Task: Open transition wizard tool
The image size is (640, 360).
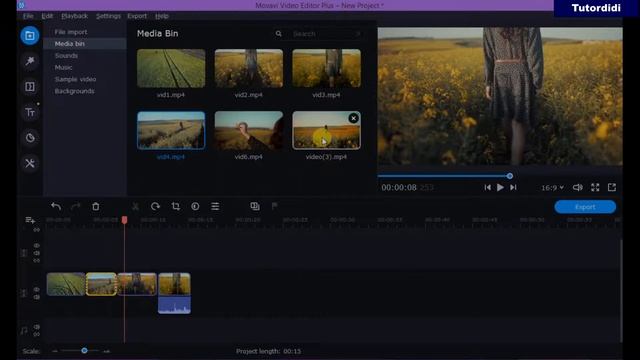Action: (x=255, y=207)
